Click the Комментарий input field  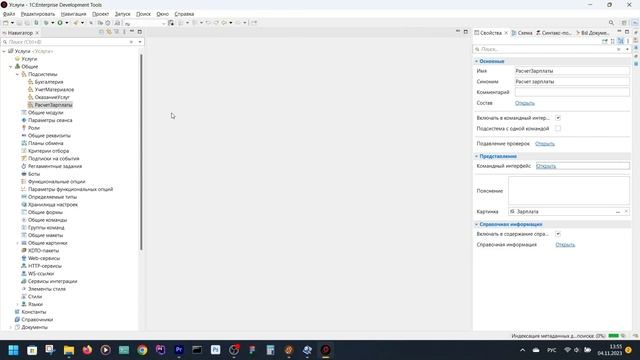point(572,92)
